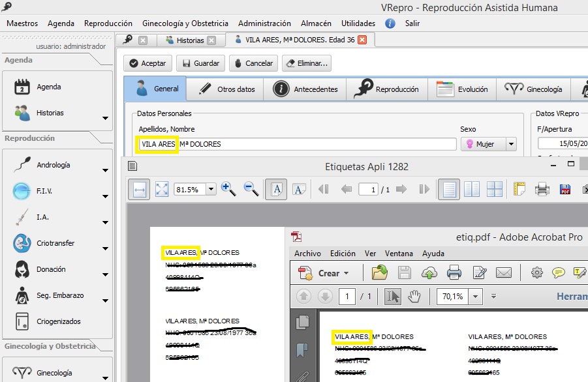Open the Criotransfer module

(x=55, y=243)
